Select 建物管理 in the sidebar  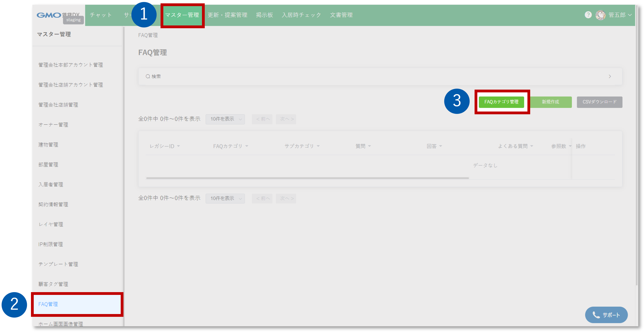(48, 144)
